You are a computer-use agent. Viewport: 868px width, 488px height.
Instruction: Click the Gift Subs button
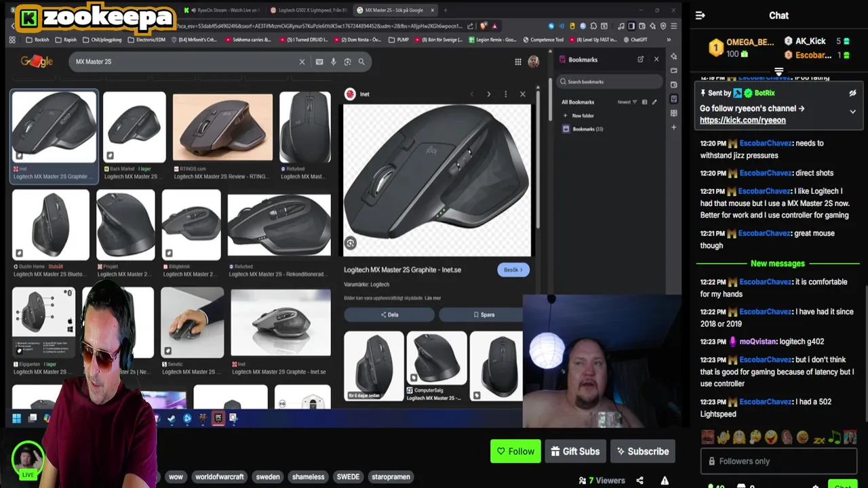575,451
